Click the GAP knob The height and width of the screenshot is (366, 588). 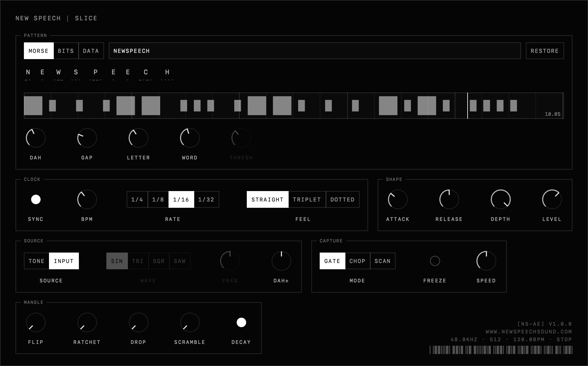point(87,138)
